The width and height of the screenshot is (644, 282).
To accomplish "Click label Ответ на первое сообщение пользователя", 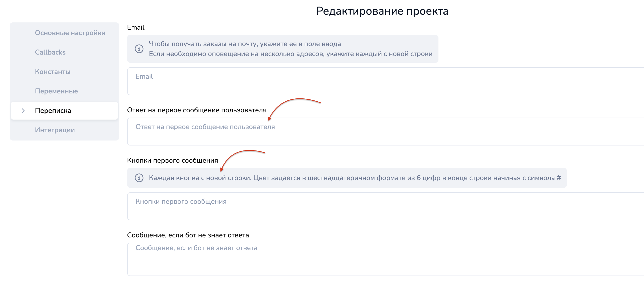I will 197,110.
